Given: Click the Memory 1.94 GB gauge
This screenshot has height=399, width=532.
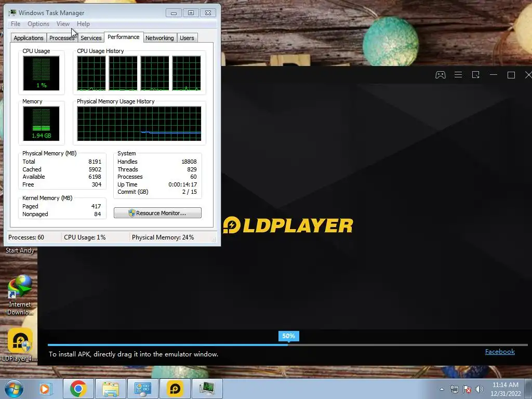Looking at the screenshot, I should (41, 124).
